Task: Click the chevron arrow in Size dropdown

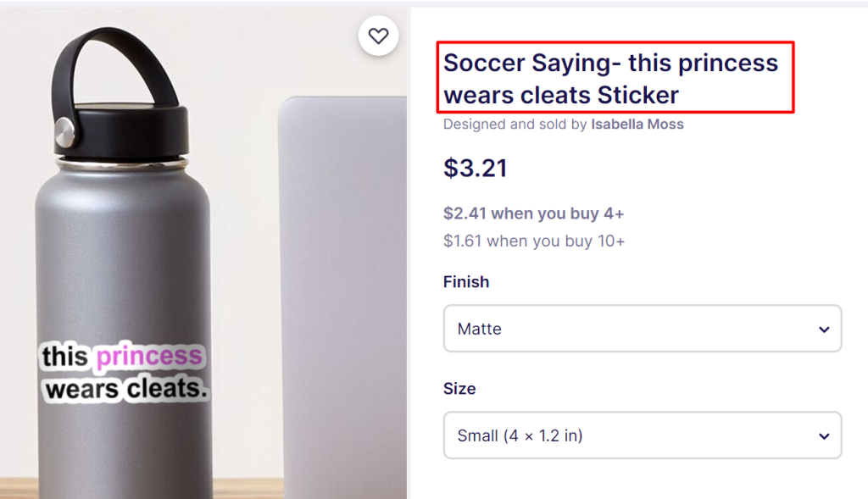Action: click(x=823, y=436)
